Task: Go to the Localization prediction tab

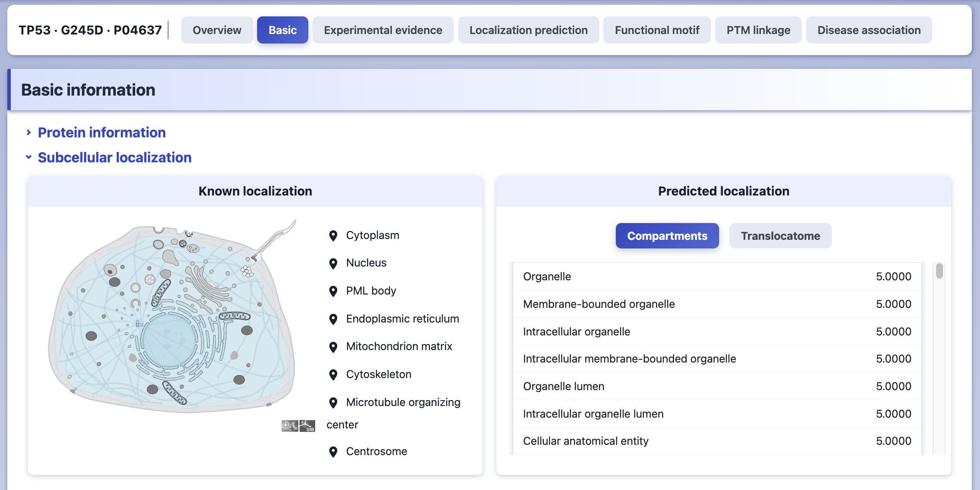Action: (x=528, y=30)
